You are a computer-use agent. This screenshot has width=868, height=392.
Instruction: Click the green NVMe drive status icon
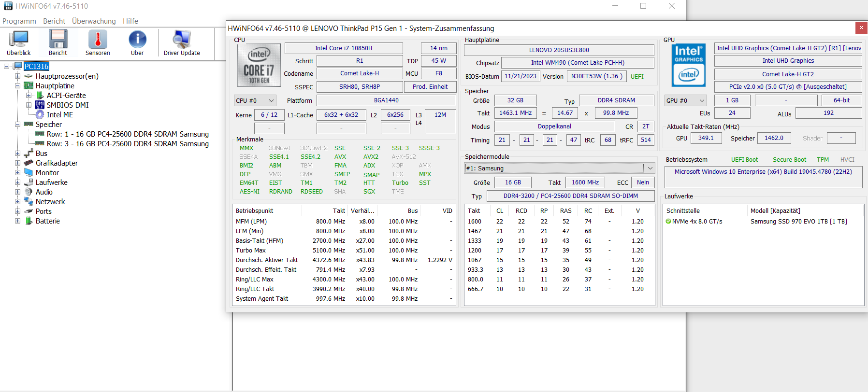pyautogui.click(x=668, y=222)
